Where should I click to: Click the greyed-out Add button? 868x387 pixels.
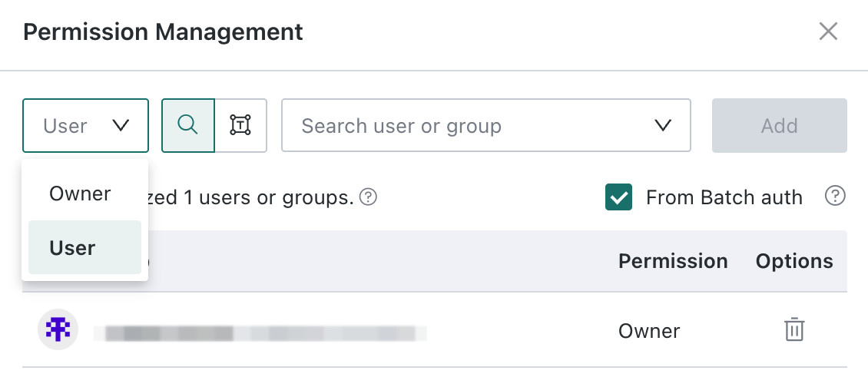pos(780,125)
